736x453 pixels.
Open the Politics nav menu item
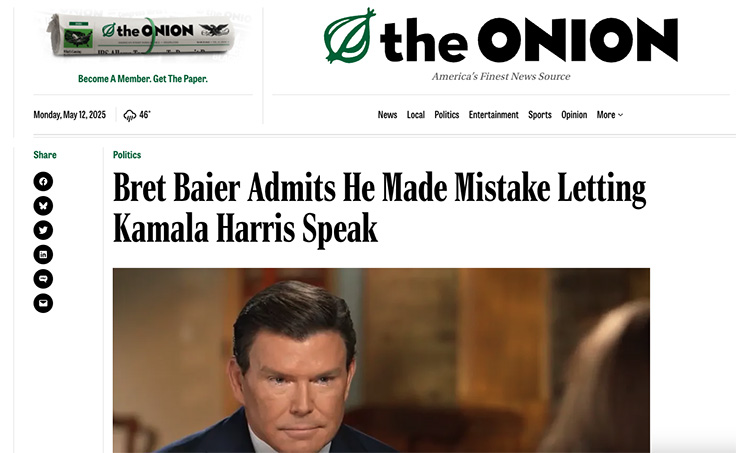[x=447, y=115]
